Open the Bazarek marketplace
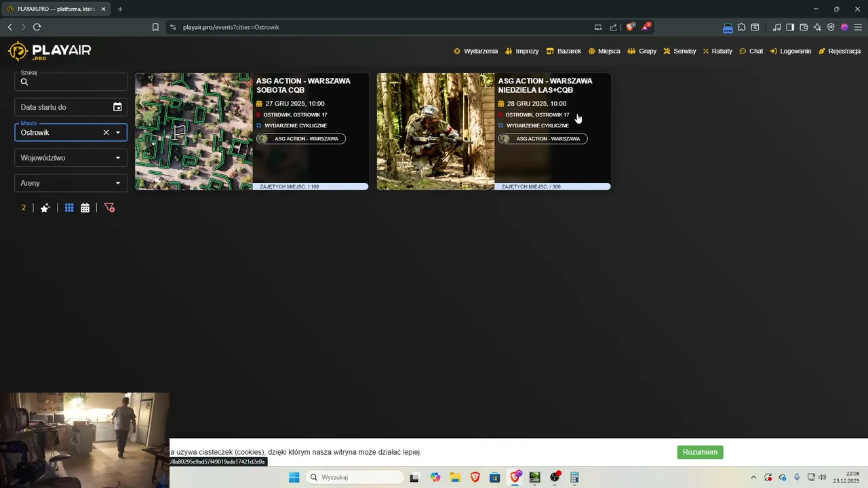This screenshot has height=488, width=868. [x=564, y=51]
